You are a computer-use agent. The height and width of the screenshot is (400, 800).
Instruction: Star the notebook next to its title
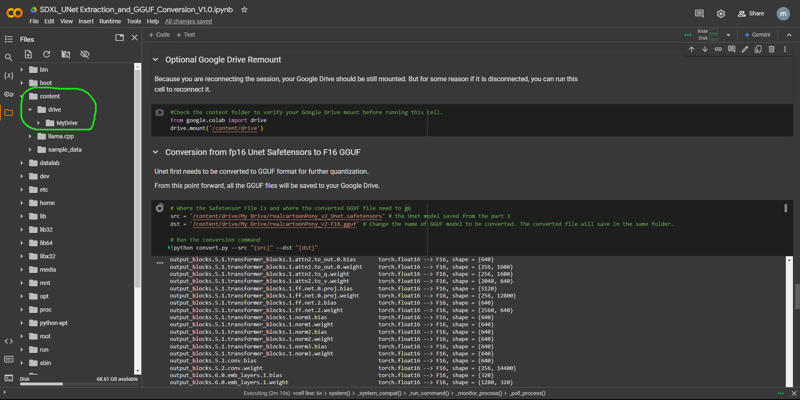click(x=244, y=9)
